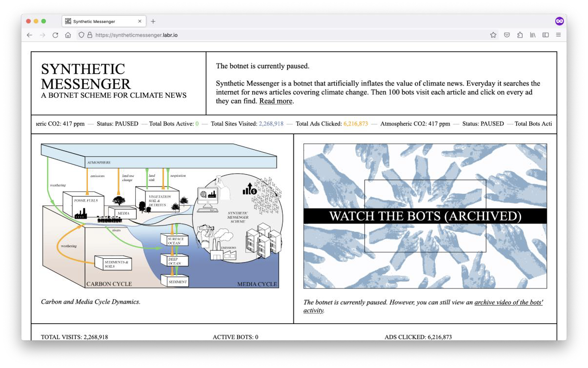Click the Carbon and Media Cycle diagram
This screenshot has height=368, width=588.
[160, 215]
